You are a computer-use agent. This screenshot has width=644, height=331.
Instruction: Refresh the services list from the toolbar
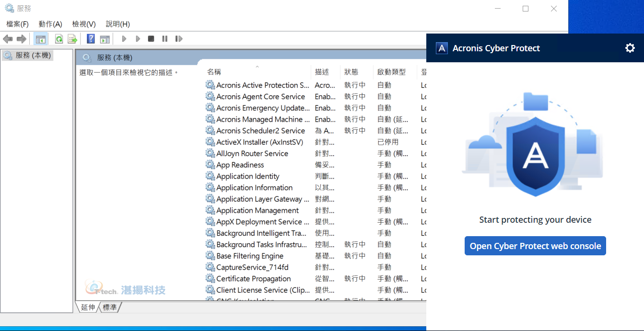point(59,39)
